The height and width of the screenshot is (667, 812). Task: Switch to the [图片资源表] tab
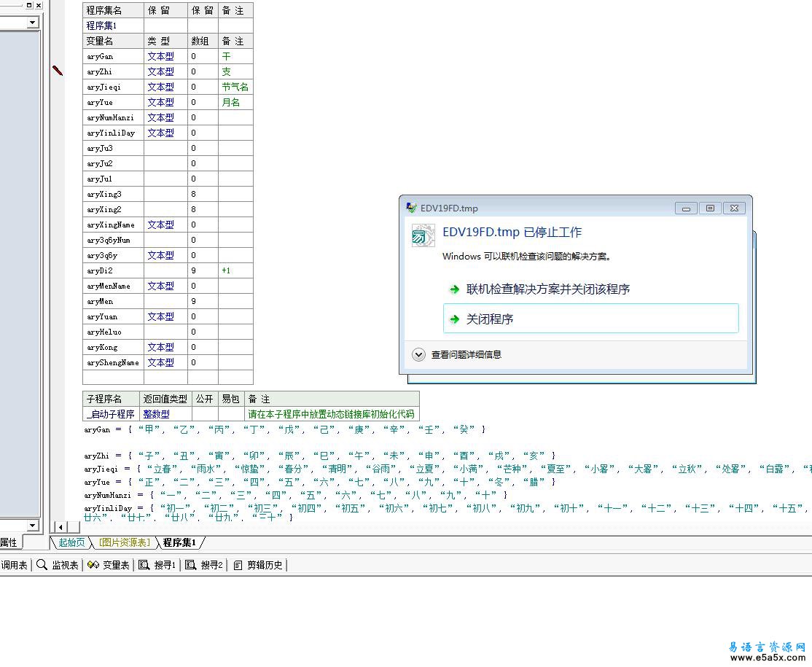[125, 542]
